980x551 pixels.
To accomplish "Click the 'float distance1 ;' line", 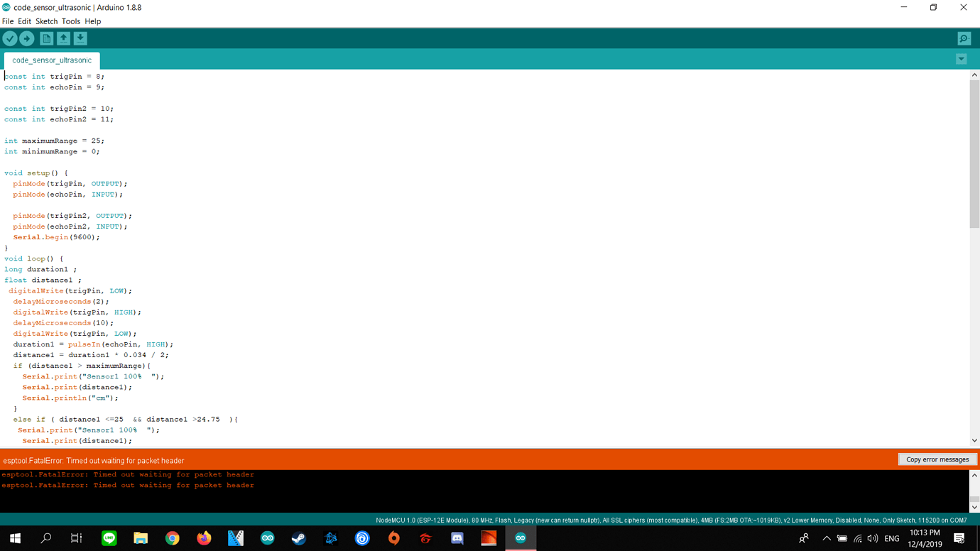I will [43, 280].
